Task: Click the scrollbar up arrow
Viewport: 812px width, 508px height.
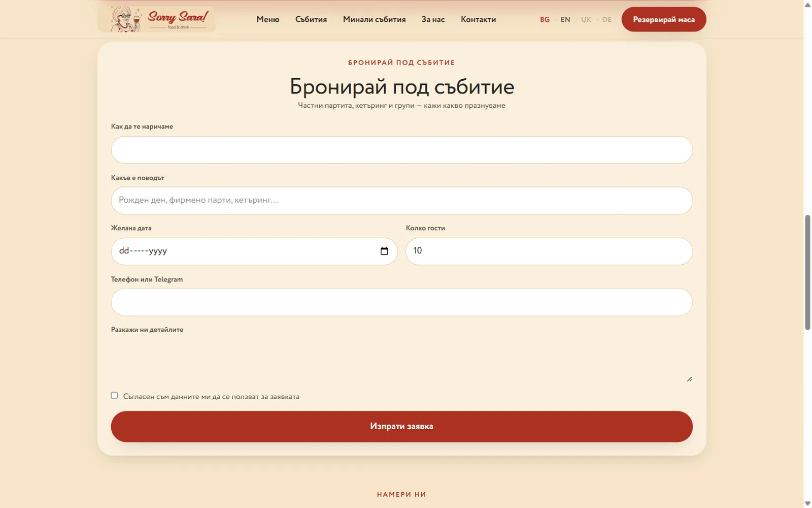Action: click(807, 5)
